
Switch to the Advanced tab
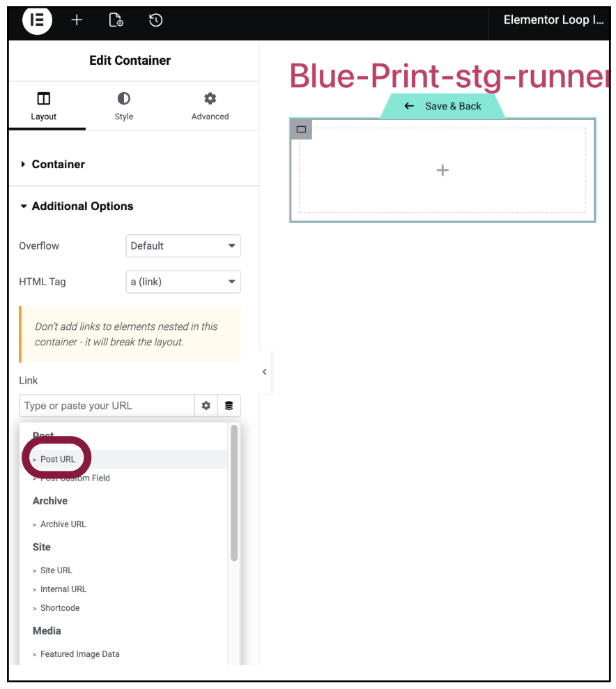(x=210, y=106)
